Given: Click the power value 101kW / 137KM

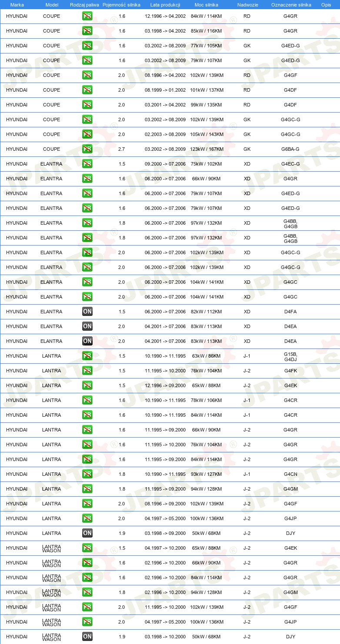Looking at the screenshot, I should [x=207, y=90].
